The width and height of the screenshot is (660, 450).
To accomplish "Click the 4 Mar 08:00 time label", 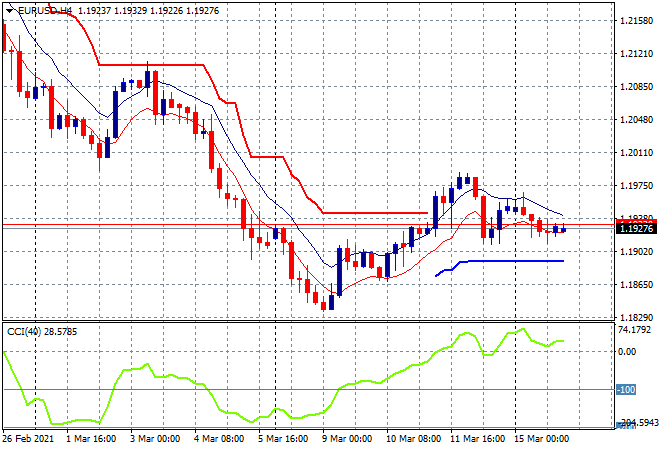I will click(x=219, y=439).
